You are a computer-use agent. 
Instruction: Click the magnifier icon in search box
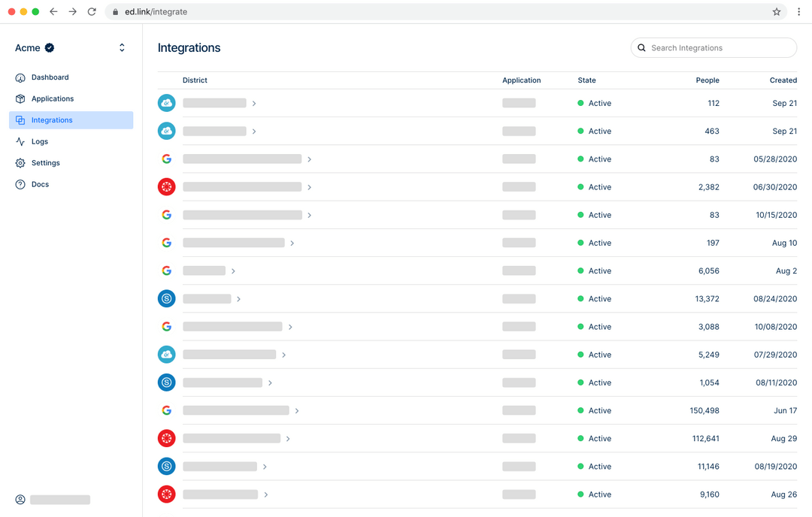(641, 48)
